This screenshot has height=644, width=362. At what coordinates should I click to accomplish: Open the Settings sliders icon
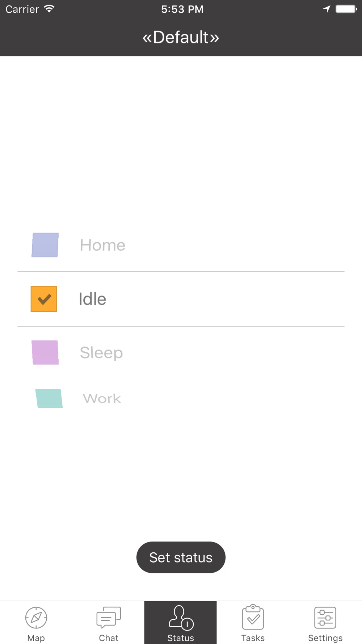coord(325,618)
